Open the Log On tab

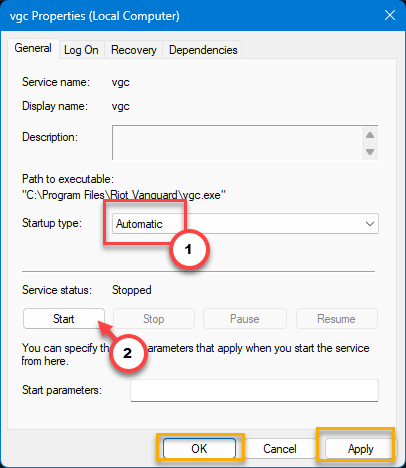[x=81, y=50]
